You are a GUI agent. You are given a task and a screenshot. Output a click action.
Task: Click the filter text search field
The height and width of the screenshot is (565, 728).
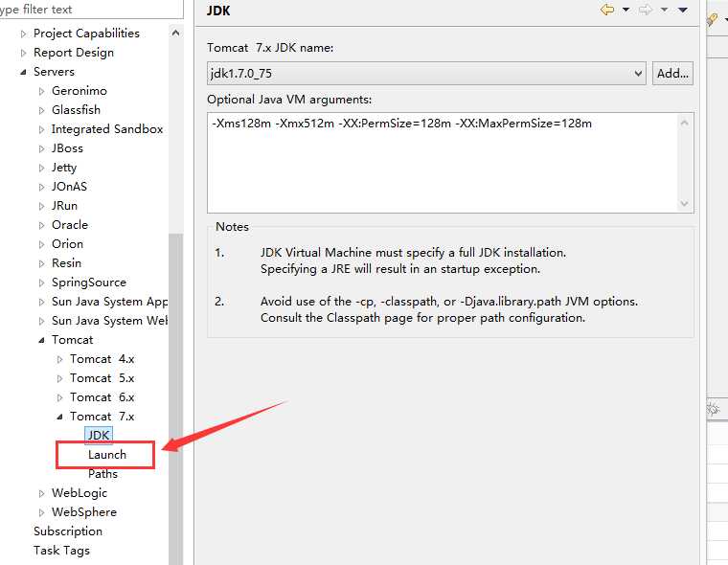coord(91,9)
